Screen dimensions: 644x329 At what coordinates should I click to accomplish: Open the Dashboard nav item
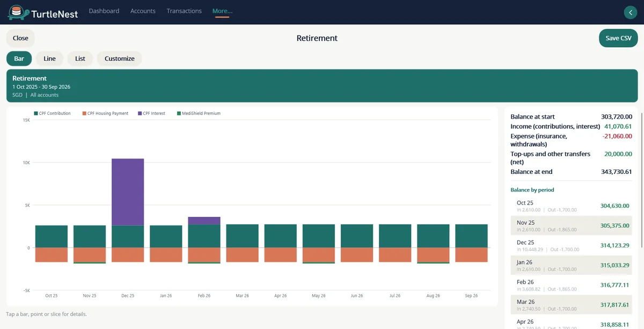point(104,11)
